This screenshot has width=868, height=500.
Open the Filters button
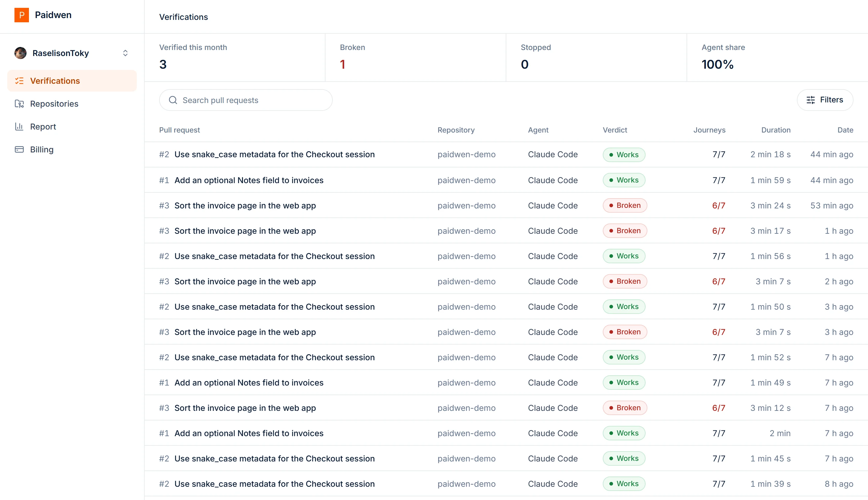(x=825, y=100)
